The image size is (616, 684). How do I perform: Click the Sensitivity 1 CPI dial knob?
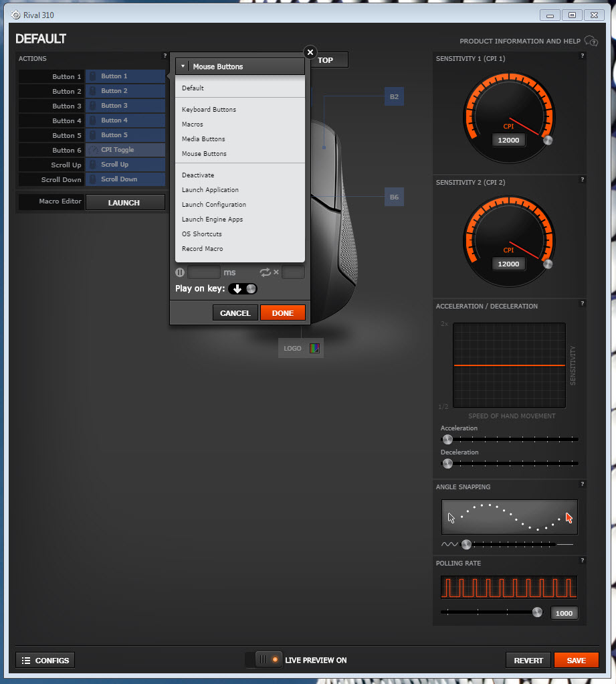(548, 140)
